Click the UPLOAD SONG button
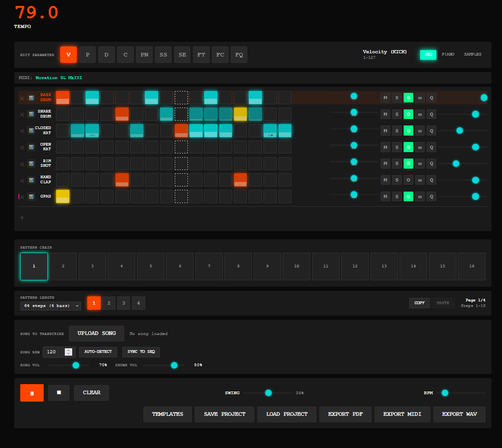The width and height of the screenshot is (502, 448). [97, 334]
